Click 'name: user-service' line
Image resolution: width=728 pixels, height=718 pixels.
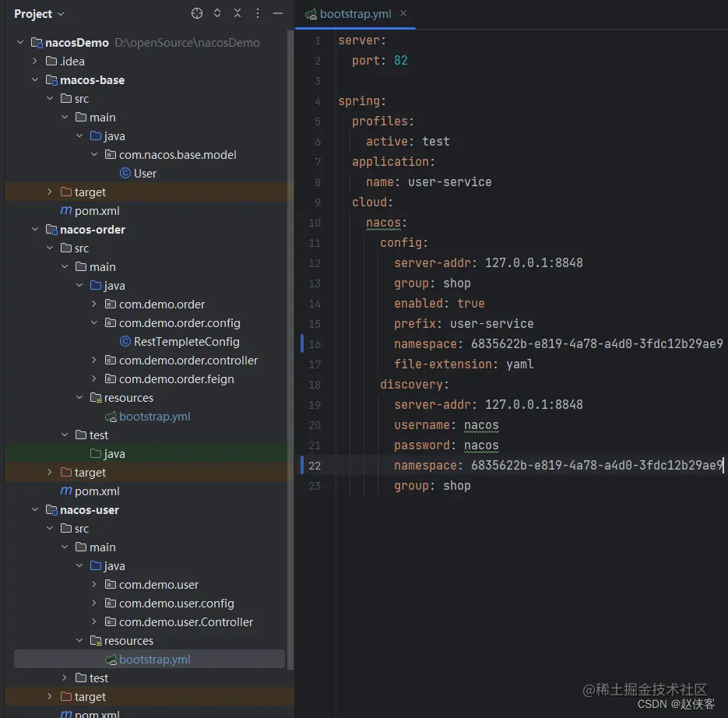click(428, 182)
